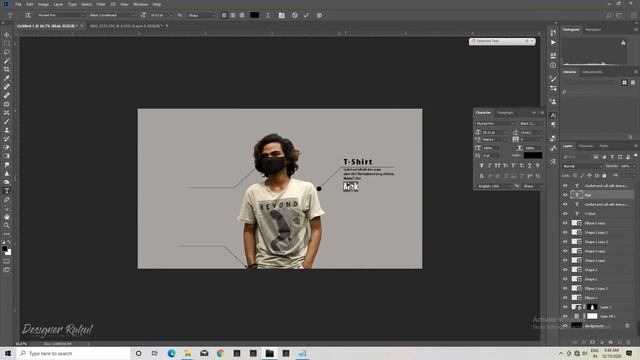Toggle visibility of Color Fill 1 layer

click(x=565, y=316)
